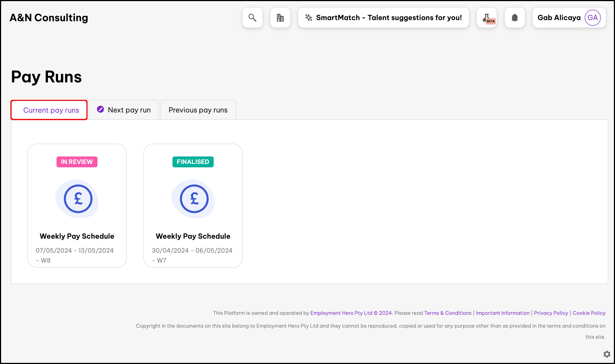Image resolution: width=615 pixels, height=364 pixels.
Task: Click the pound icon on In Review card
Action: (78, 199)
